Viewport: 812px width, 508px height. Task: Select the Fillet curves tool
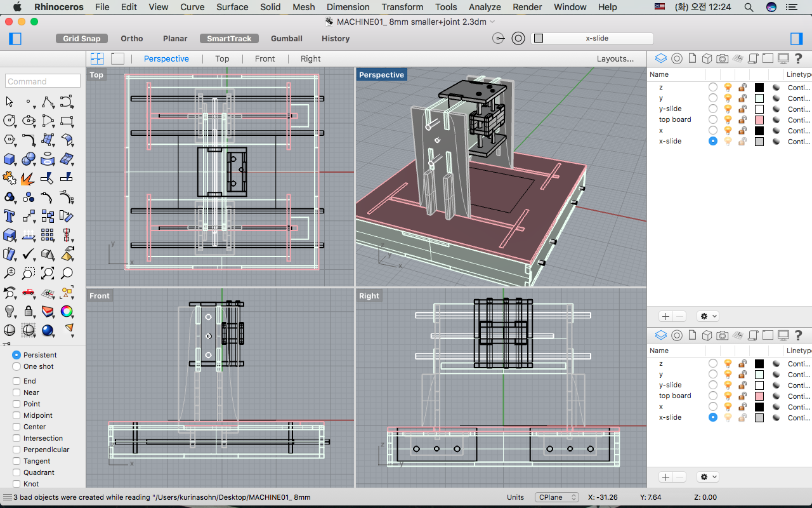pos(29,140)
